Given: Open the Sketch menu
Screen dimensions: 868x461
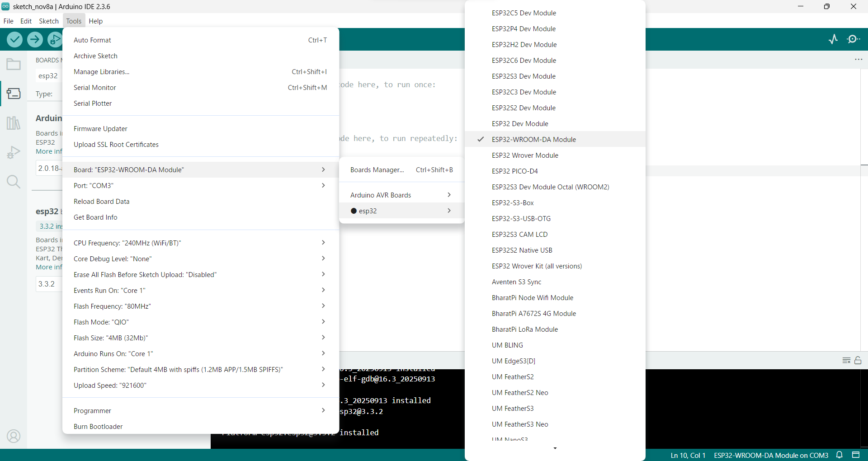Looking at the screenshot, I should pyautogui.click(x=49, y=21).
